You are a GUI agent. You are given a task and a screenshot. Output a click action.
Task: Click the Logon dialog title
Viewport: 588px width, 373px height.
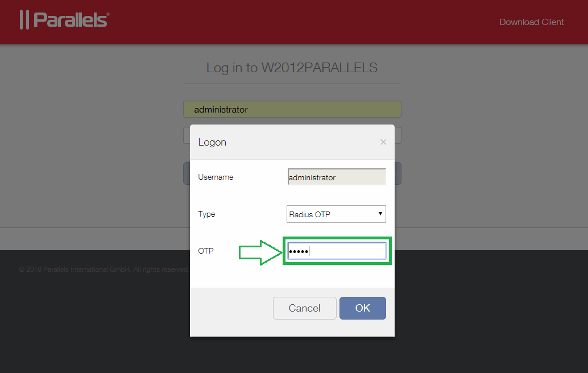tap(212, 143)
